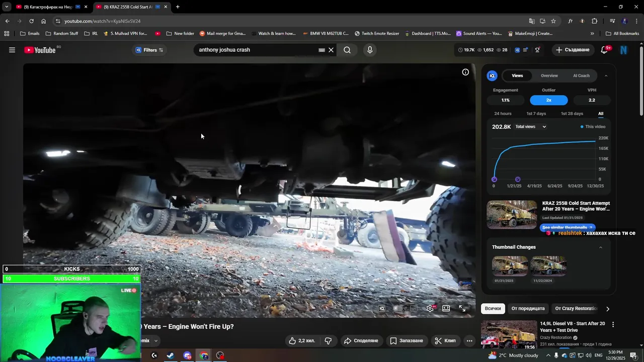Click the search magnifier button
644x362 pixels.
pyautogui.click(x=347, y=50)
